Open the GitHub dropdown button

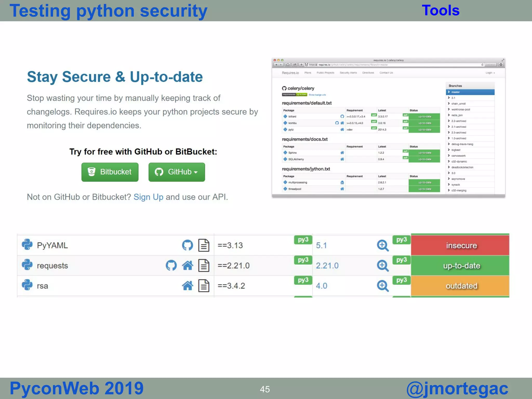coord(177,172)
